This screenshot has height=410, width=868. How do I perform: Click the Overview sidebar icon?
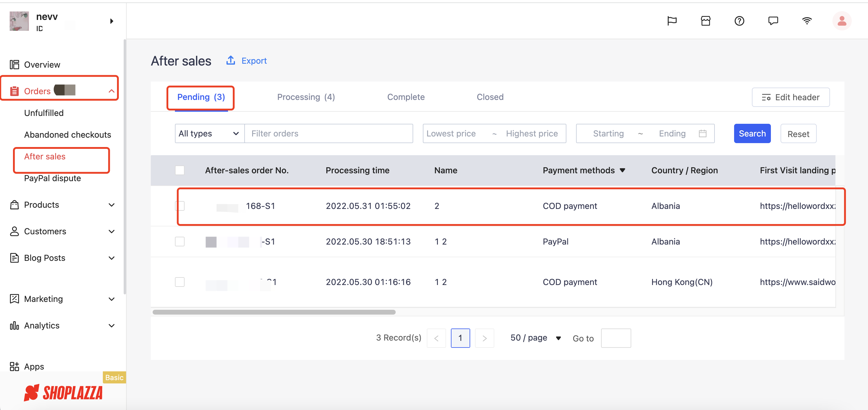(14, 64)
